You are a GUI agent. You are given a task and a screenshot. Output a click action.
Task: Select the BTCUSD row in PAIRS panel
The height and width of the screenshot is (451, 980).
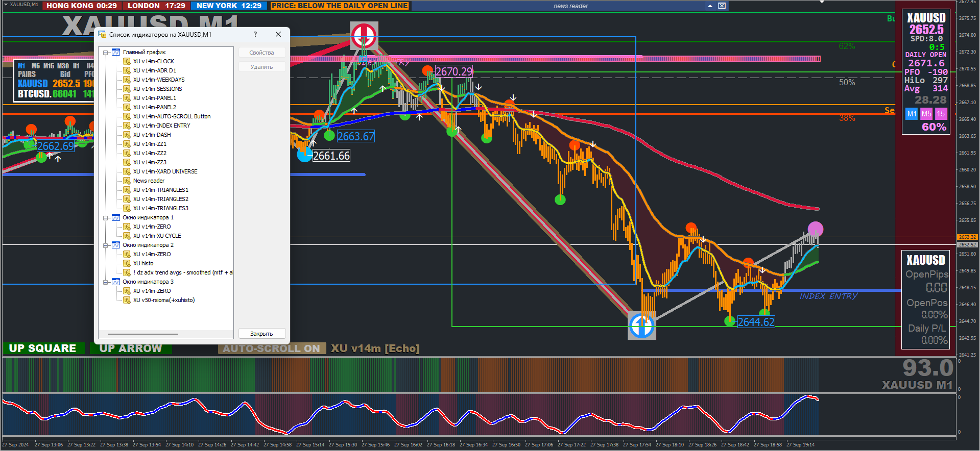click(55, 94)
